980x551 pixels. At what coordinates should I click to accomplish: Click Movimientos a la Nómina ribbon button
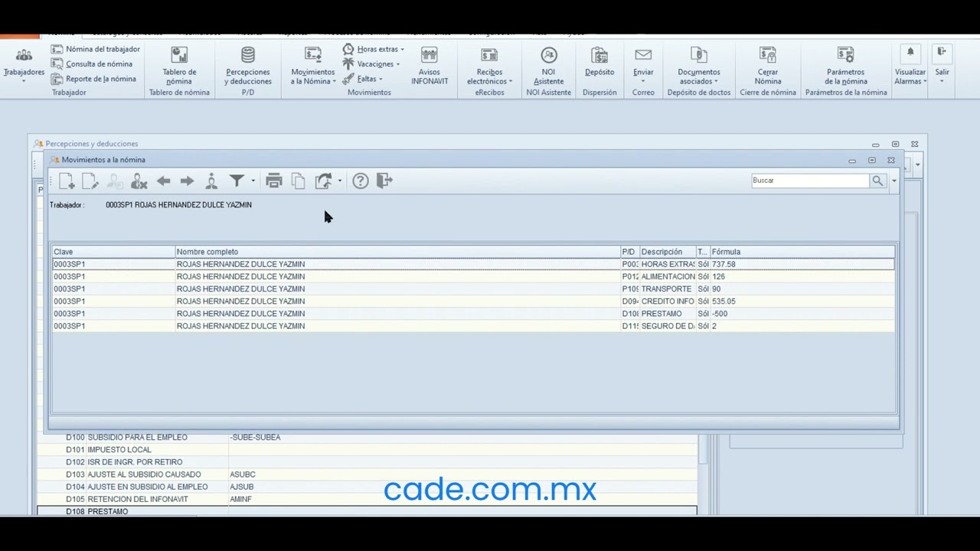[313, 65]
